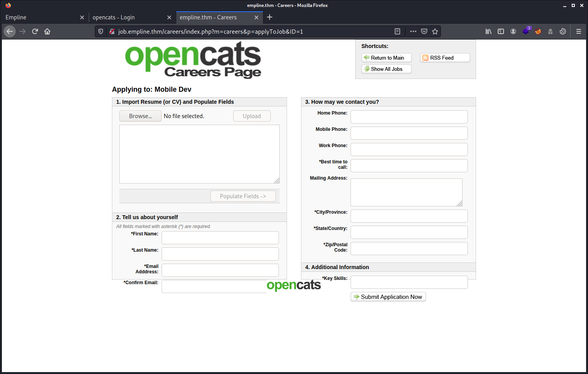
Task: Maximize the Firefox window
Action: (x=573, y=5)
